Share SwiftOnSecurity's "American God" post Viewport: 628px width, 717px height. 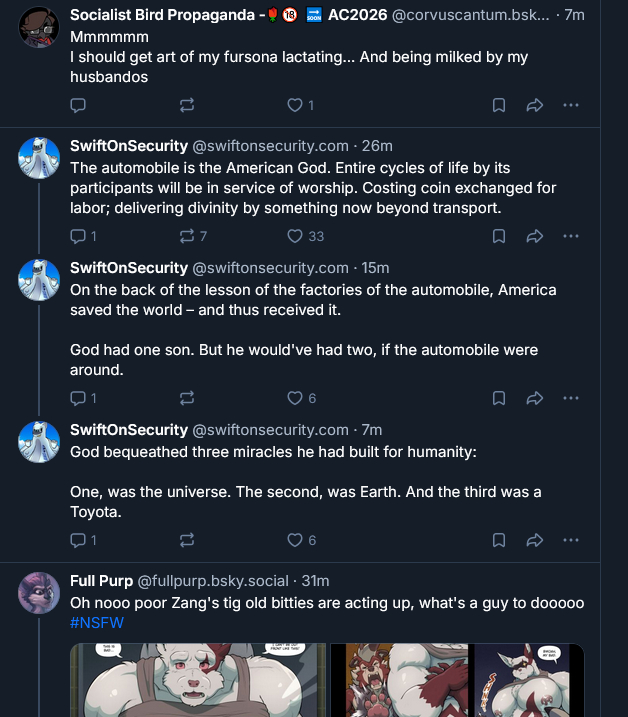(x=534, y=236)
